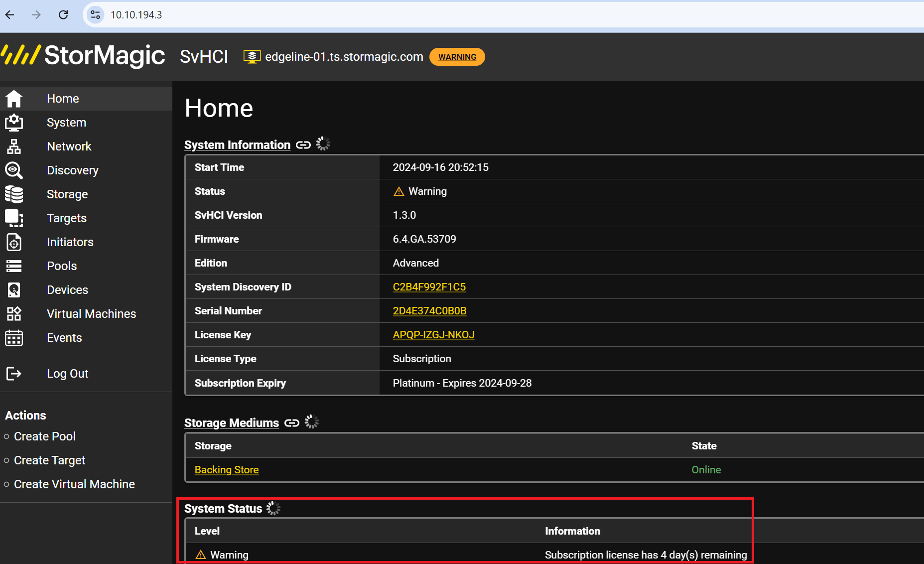Viewport: 924px width, 564px height.
Task: Open the Backing Store link
Action: [x=227, y=470]
